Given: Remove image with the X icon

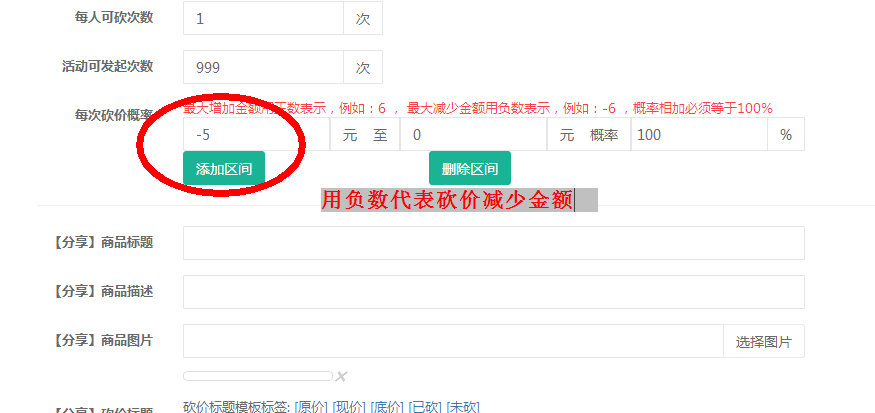Looking at the screenshot, I should [341, 376].
